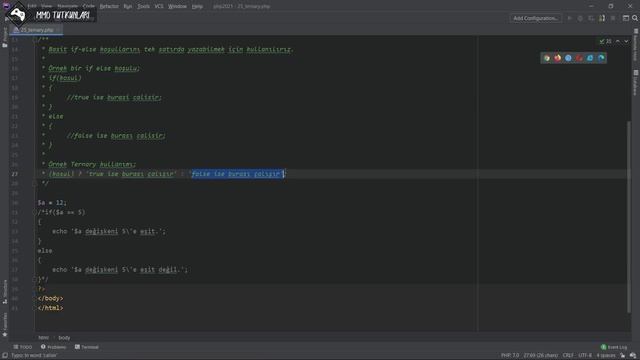
Task: Collapse fold marker at doc comment end
Action: point(35,184)
